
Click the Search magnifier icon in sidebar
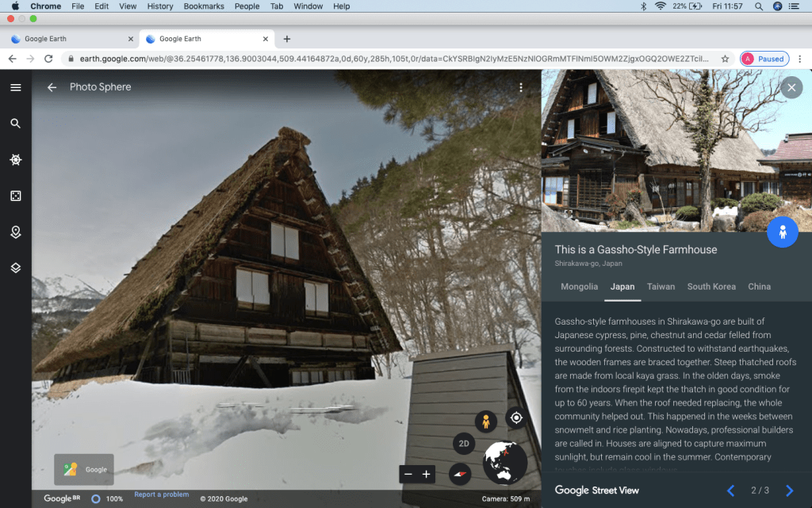[15, 123]
